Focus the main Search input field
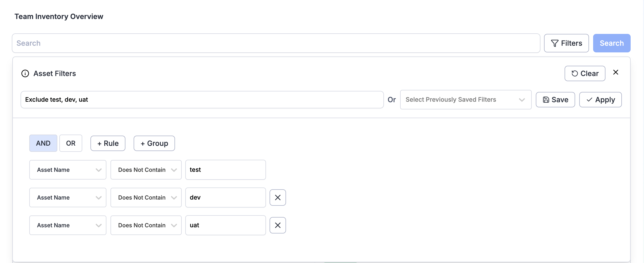Viewport: 644px width, 263px height. coord(276,43)
